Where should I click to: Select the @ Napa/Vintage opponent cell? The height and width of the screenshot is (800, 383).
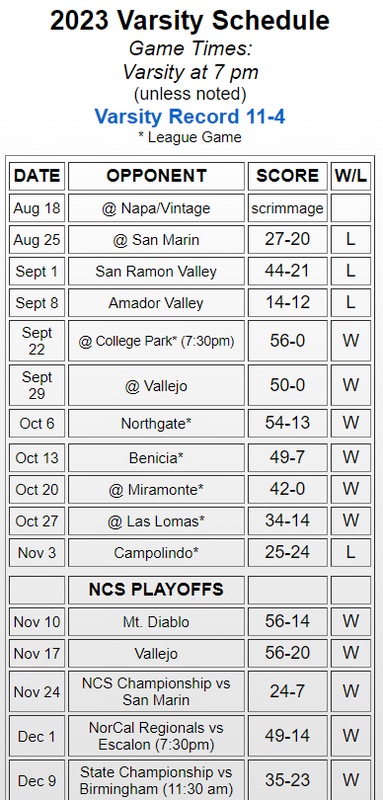point(157,208)
